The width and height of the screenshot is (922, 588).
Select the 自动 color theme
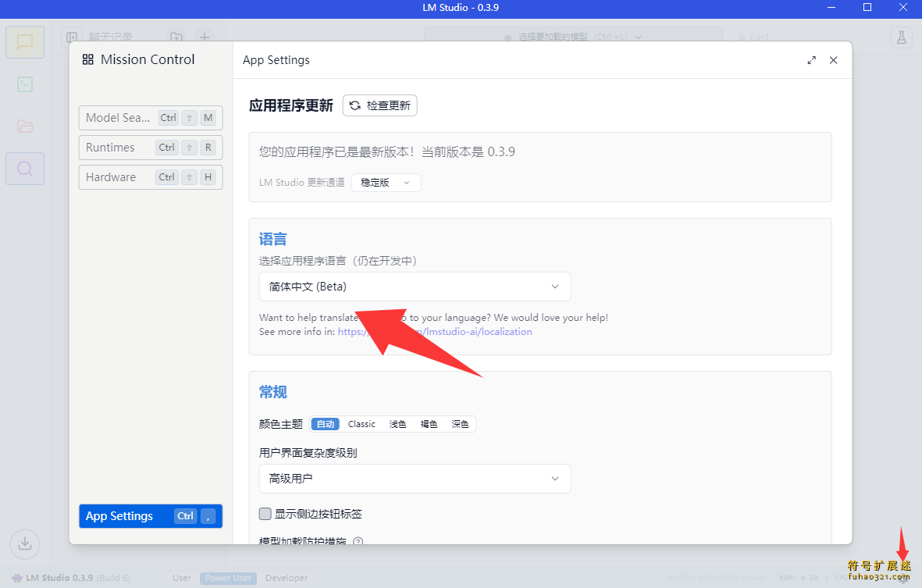click(326, 424)
